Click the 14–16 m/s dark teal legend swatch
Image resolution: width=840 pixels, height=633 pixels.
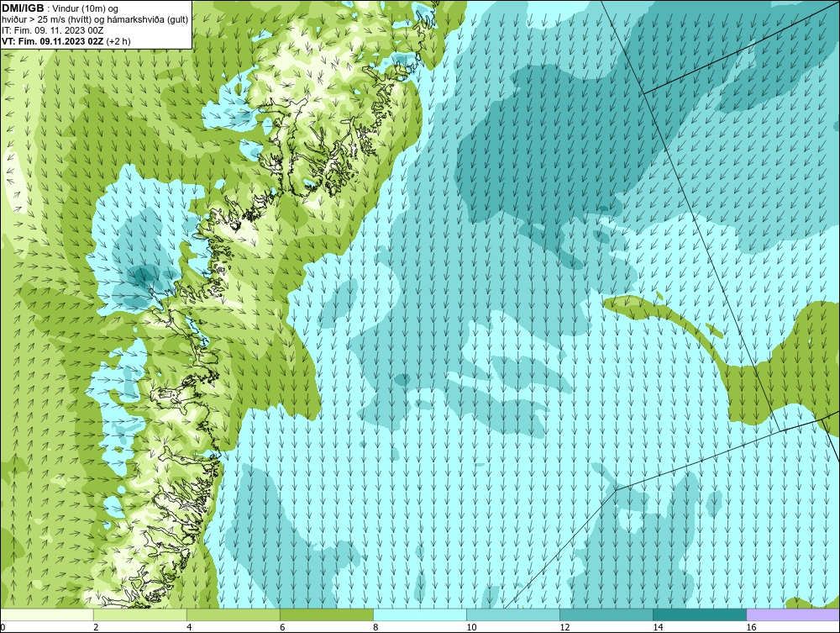[x=700, y=615]
